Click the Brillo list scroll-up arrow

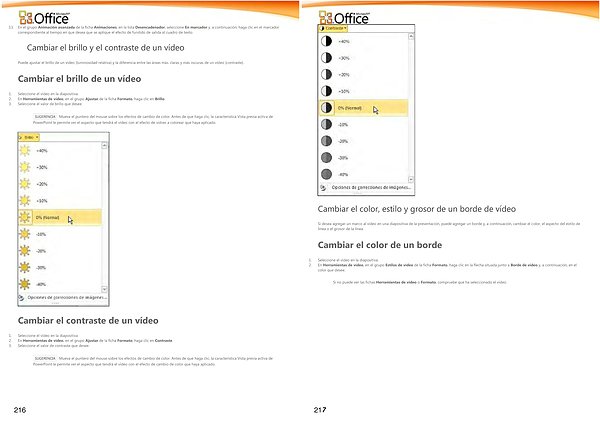(x=104, y=146)
